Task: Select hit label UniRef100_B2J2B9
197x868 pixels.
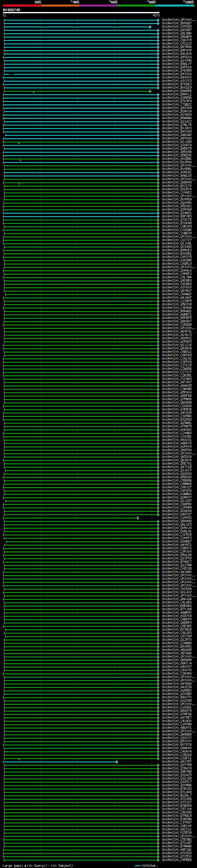Action: pyautogui.click(x=177, y=142)
